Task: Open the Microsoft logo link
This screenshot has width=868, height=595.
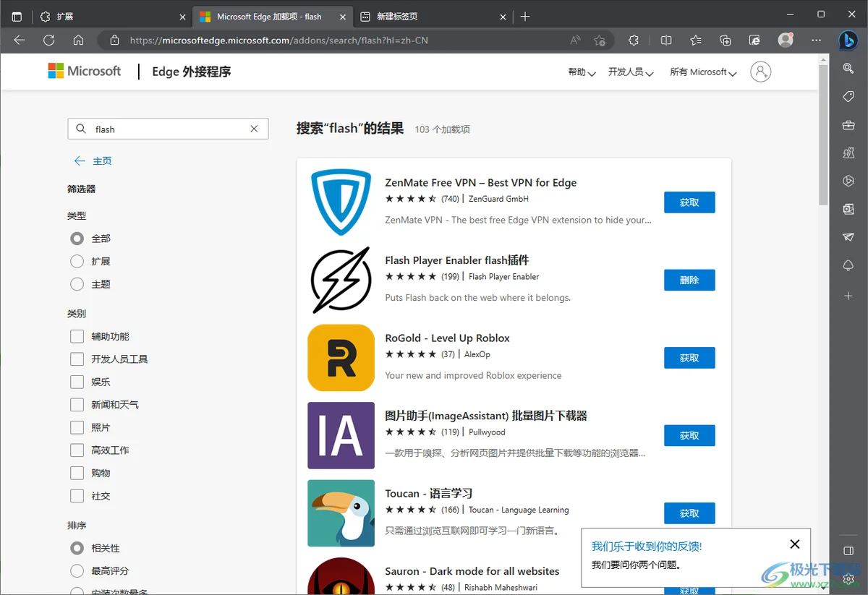Action: [x=85, y=71]
